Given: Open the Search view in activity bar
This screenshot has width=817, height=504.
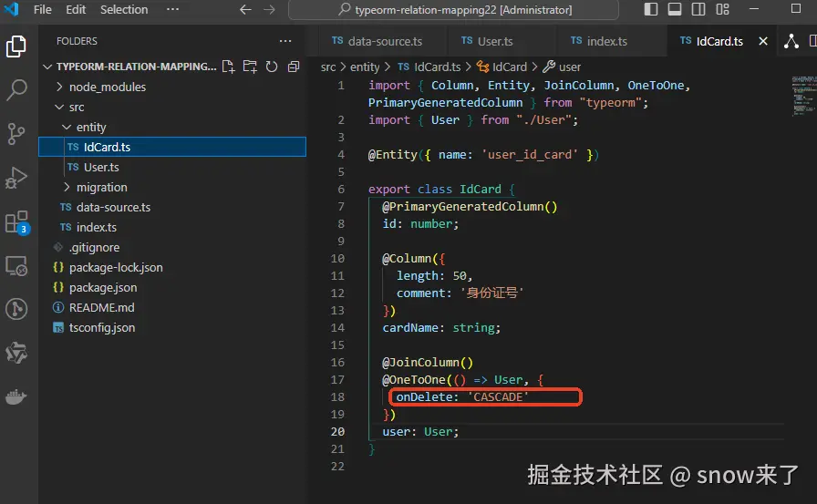Looking at the screenshot, I should click(16, 90).
